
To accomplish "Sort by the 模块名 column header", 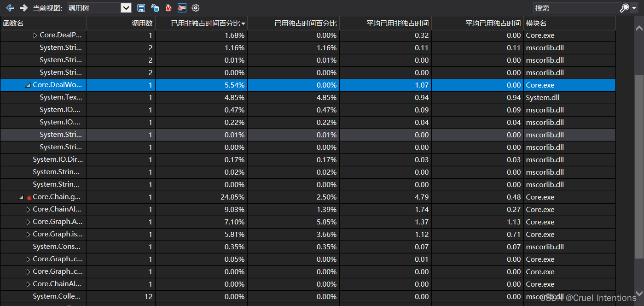I will pyautogui.click(x=569, y=23).
